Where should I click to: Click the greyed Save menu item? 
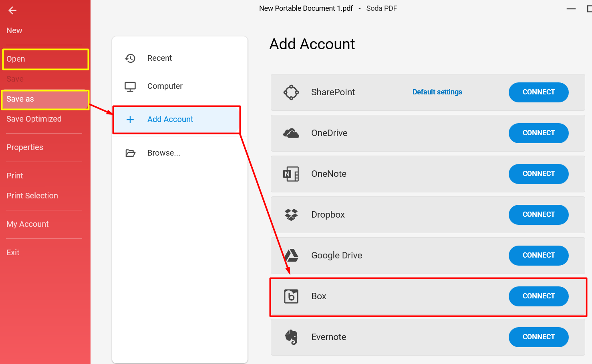pos(15,79)
